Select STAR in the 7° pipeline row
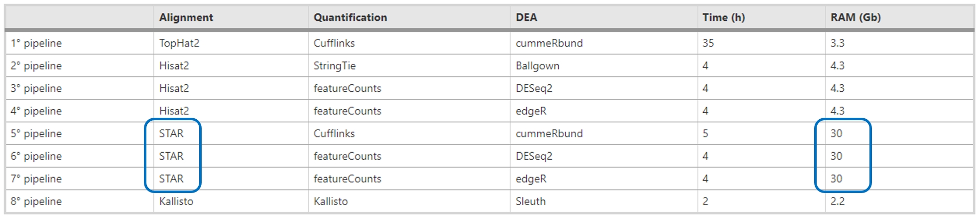 coord(171,179)
